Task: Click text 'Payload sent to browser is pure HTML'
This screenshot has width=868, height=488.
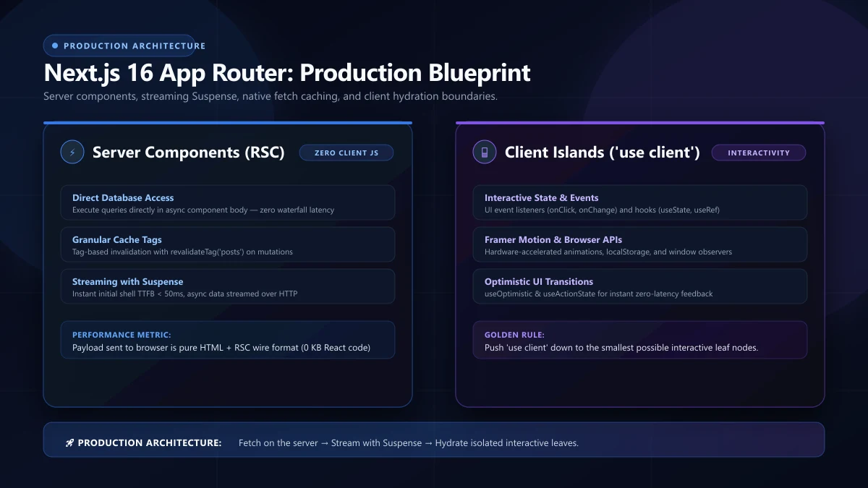Action: pyautogui.click(x=221, y=348)
